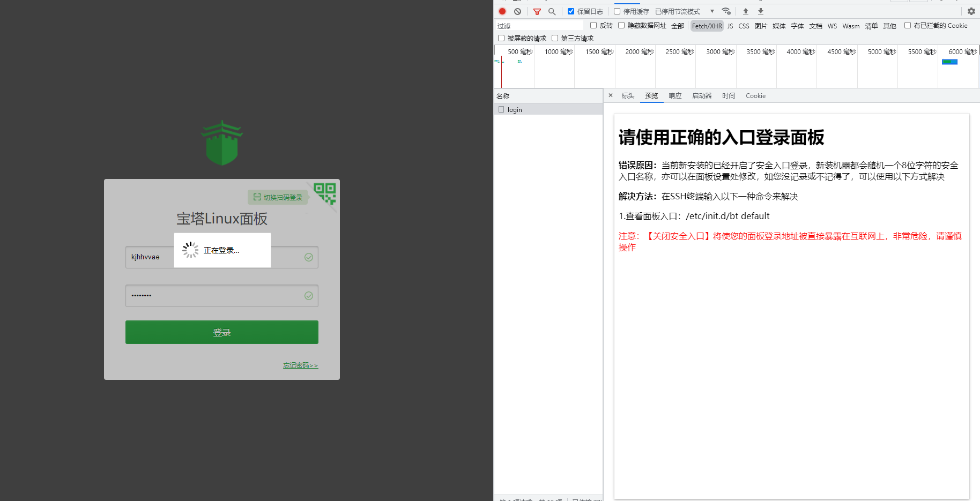Filter requests by JS
Viewport: 980px width, 501px height.
730,26
